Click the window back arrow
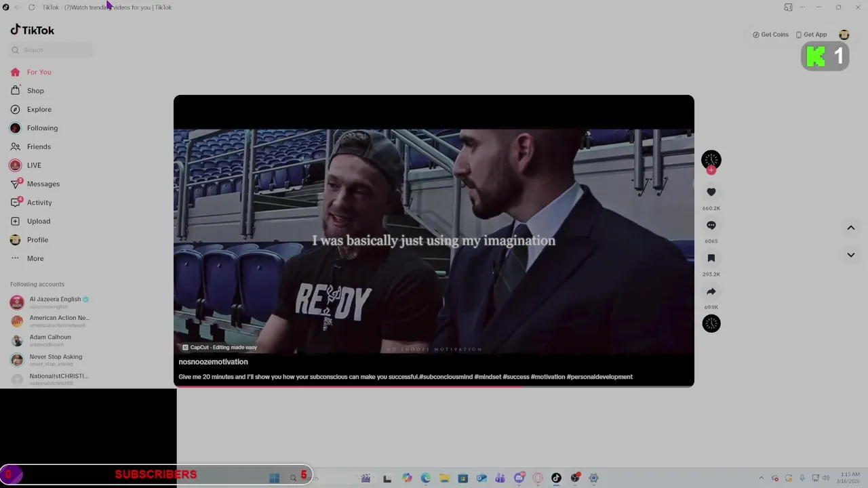This screenshot has width=868, height=488. pos(18,7)
